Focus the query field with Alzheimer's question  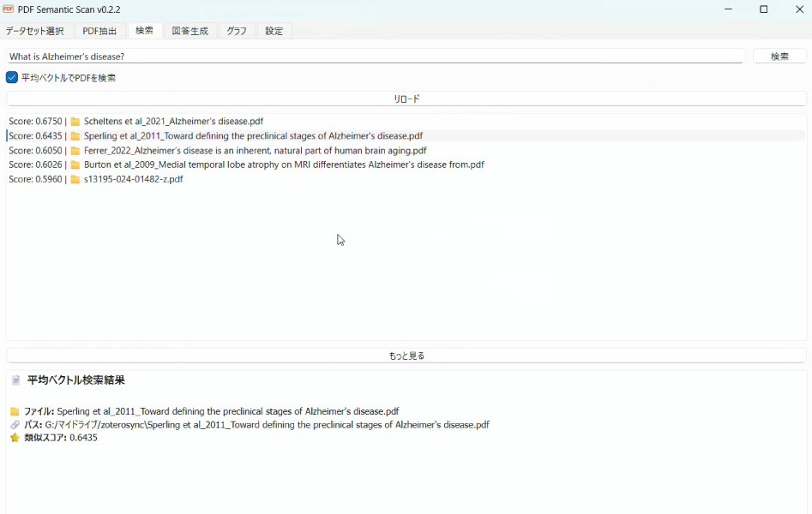click(376, 57)
